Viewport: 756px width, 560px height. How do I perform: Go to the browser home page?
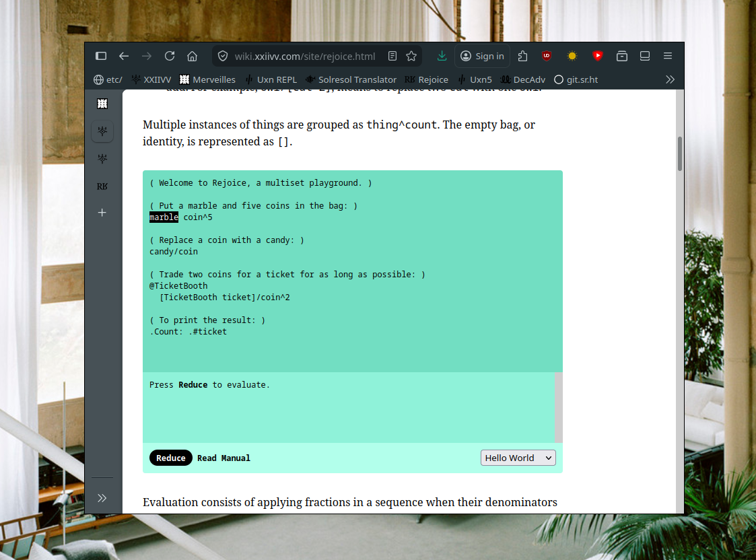193,56
